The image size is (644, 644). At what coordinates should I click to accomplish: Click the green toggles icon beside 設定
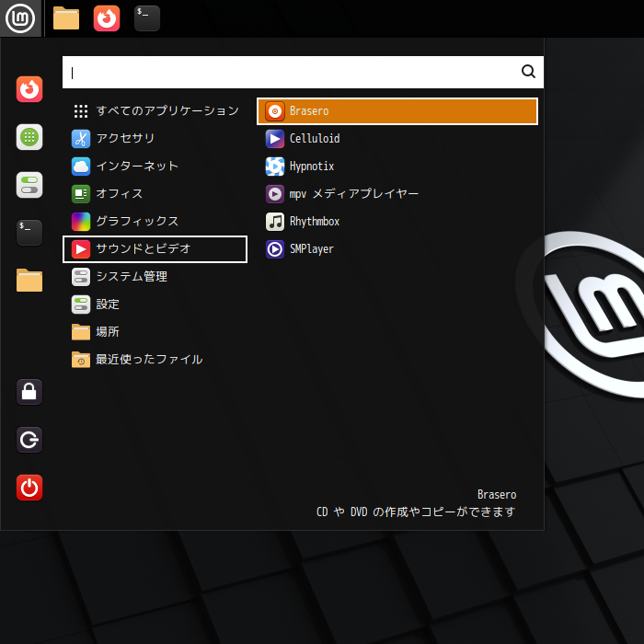[81, 305]
